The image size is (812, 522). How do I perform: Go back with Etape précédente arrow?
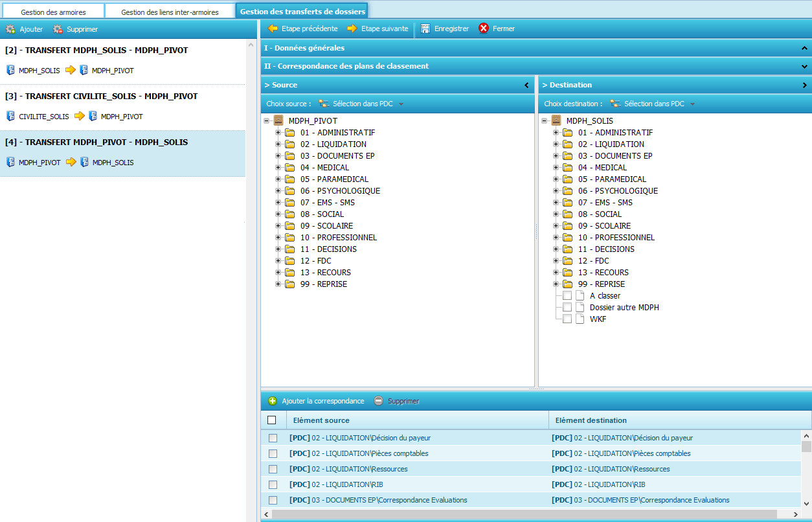pos(273,28)
